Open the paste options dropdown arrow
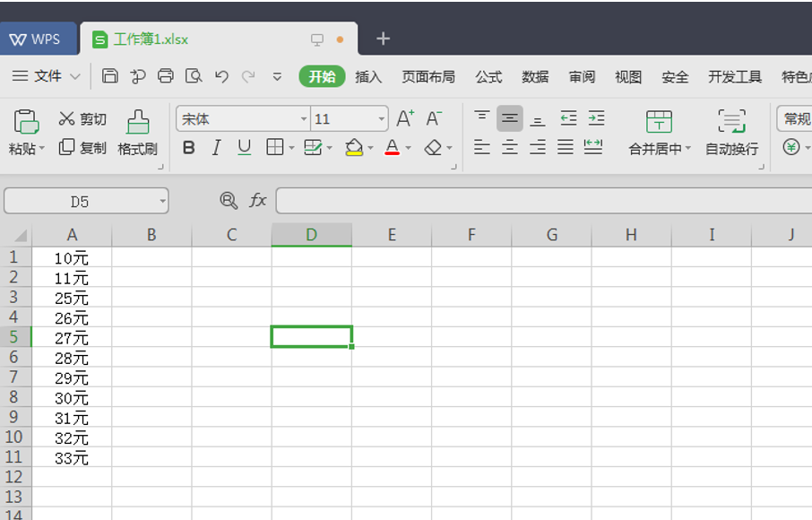 click(42, 149)
